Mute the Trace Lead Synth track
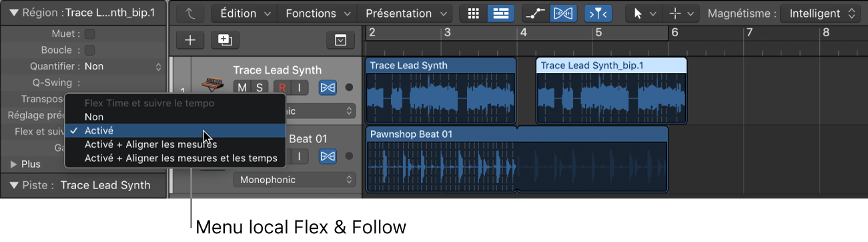This screenshot has height=242, width=868. pyautogui.click(x=242, y=88)
